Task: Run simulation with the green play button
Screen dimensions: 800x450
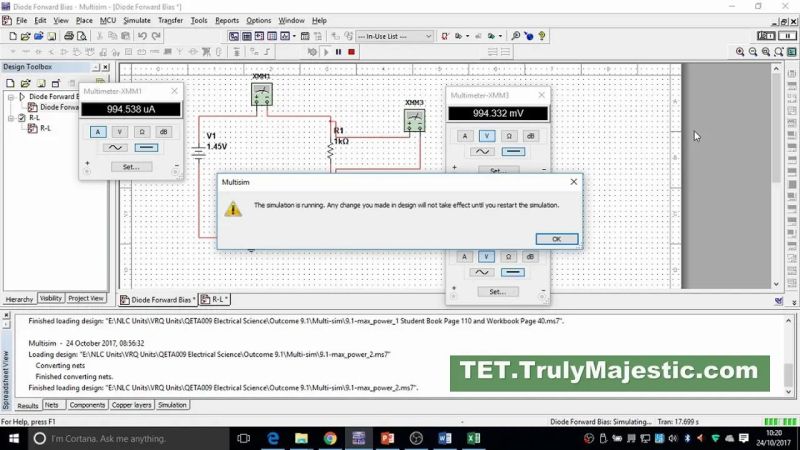Action: click(326, 52)
